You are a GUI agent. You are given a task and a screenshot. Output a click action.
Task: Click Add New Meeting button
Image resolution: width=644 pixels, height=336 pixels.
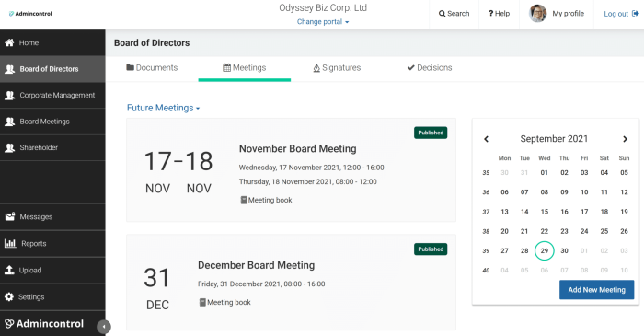coord(596,290)
